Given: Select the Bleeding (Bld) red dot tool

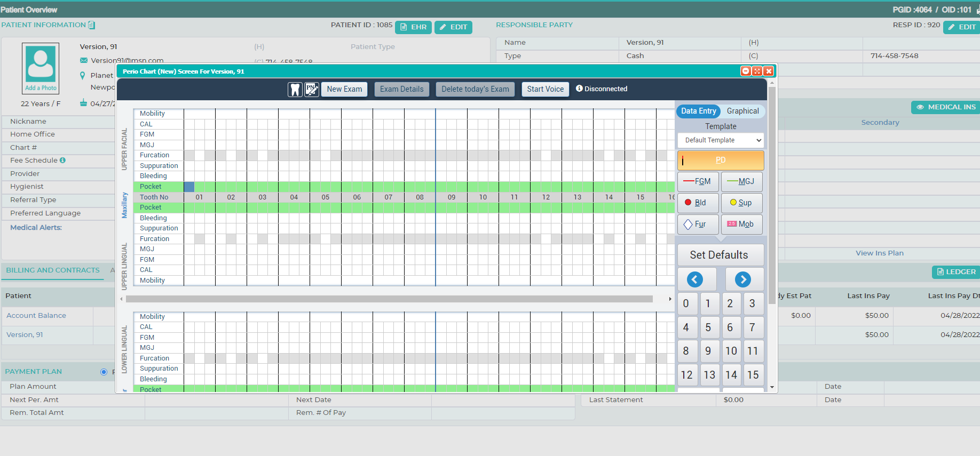Looking at the screenshot, I should [698, 203].
